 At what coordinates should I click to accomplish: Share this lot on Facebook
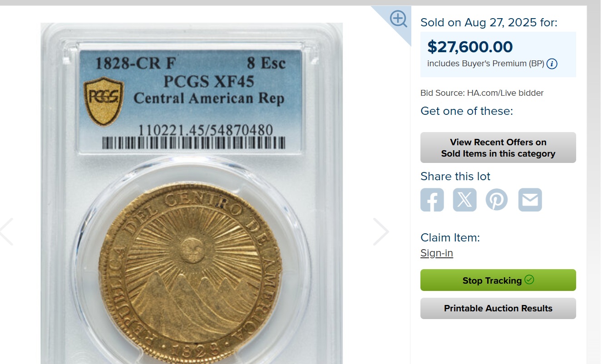coord(432,200)
